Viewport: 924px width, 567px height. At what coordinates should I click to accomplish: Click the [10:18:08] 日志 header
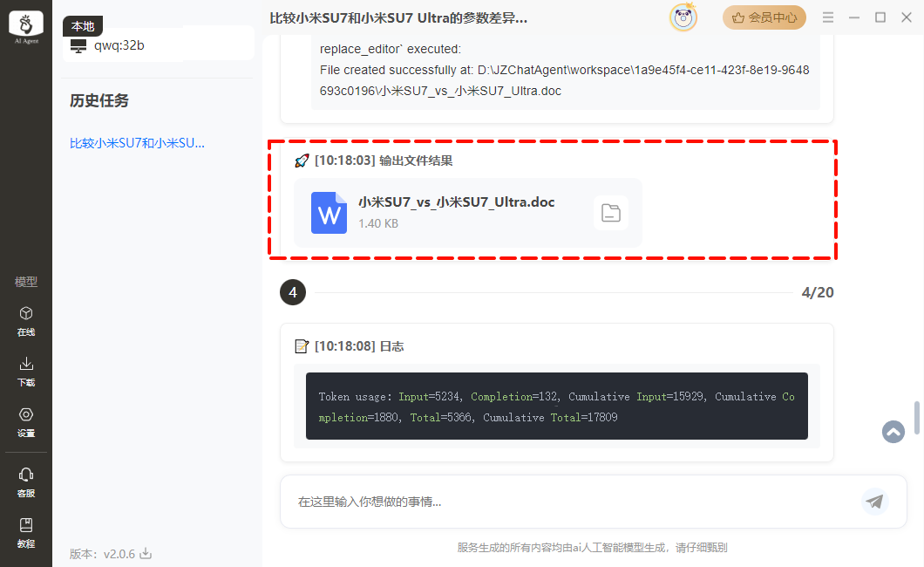(359, 346)
